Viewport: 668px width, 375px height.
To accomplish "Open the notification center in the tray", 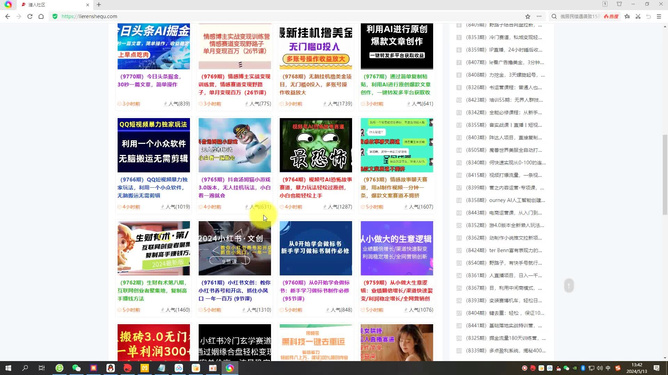I will point(656,368).
